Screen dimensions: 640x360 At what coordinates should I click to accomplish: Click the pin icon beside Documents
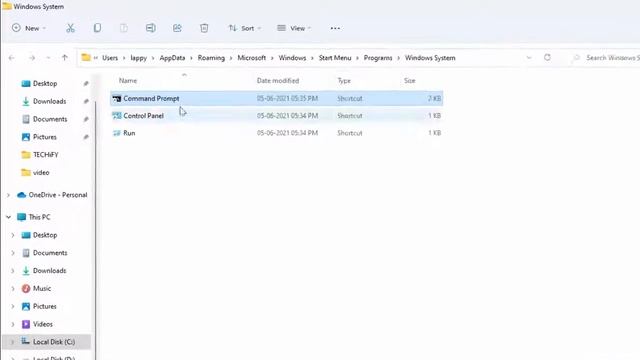click(86, 119)
